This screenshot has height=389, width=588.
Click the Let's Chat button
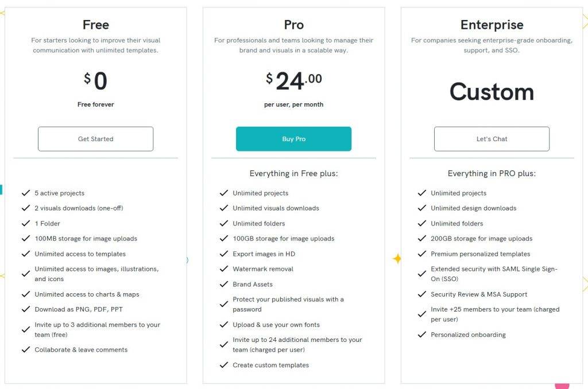(492, 139)
